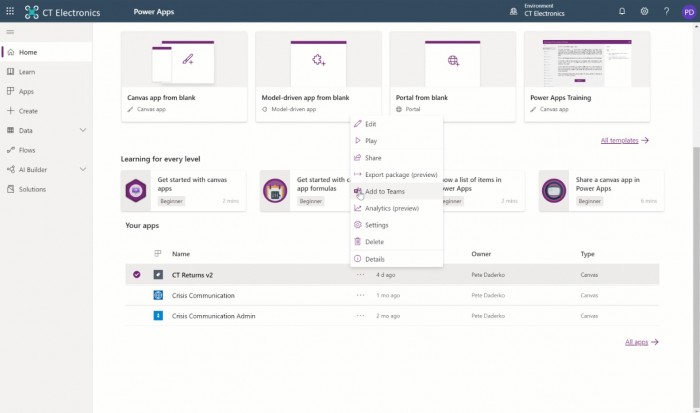700x413 pixels.
Task: Uncheck the CT Returns v2 row checkmark
Action: (x=137, y=275)
